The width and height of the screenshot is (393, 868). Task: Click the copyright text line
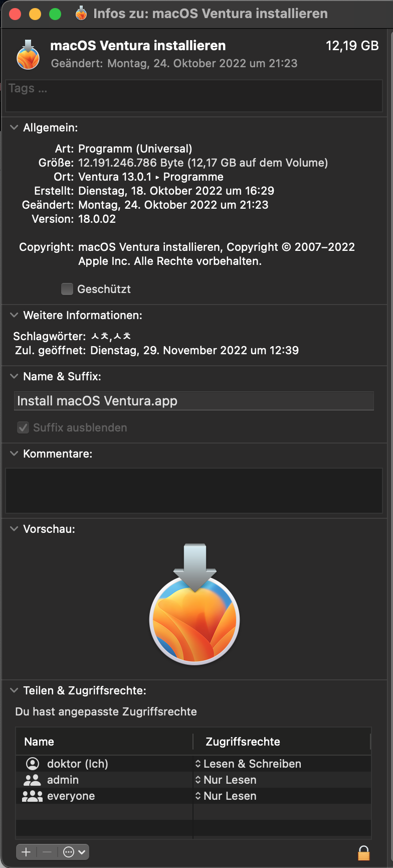pos(217,254)
